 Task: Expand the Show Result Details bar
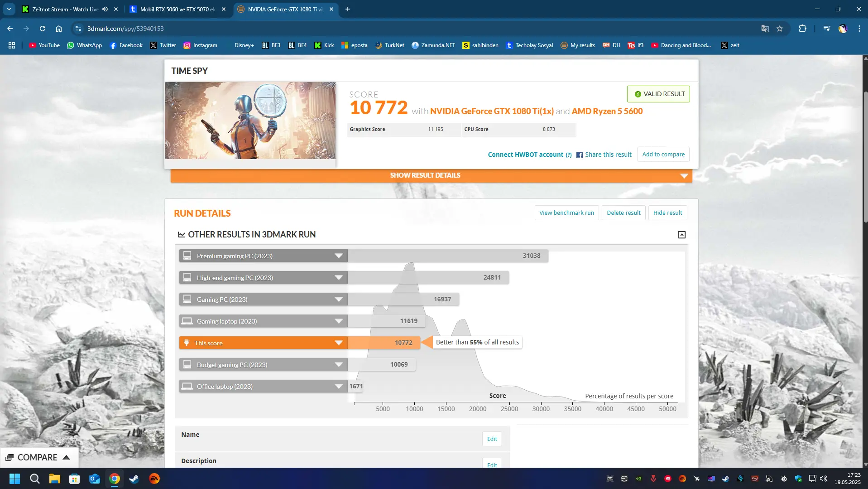coord(431,176)
